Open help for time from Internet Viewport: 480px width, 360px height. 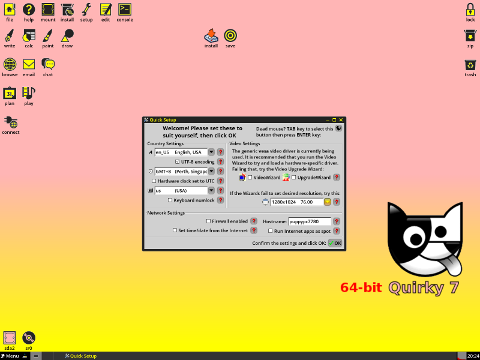point(254,230)
